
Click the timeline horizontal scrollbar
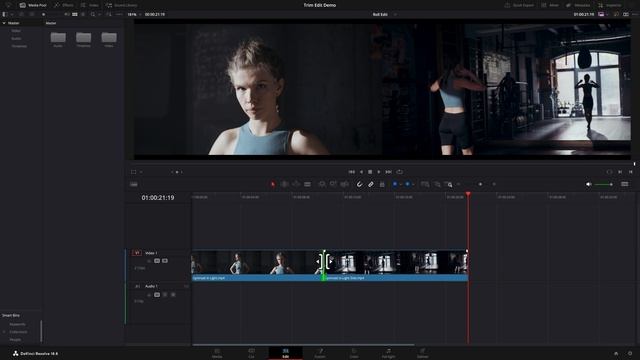[303, 345]
